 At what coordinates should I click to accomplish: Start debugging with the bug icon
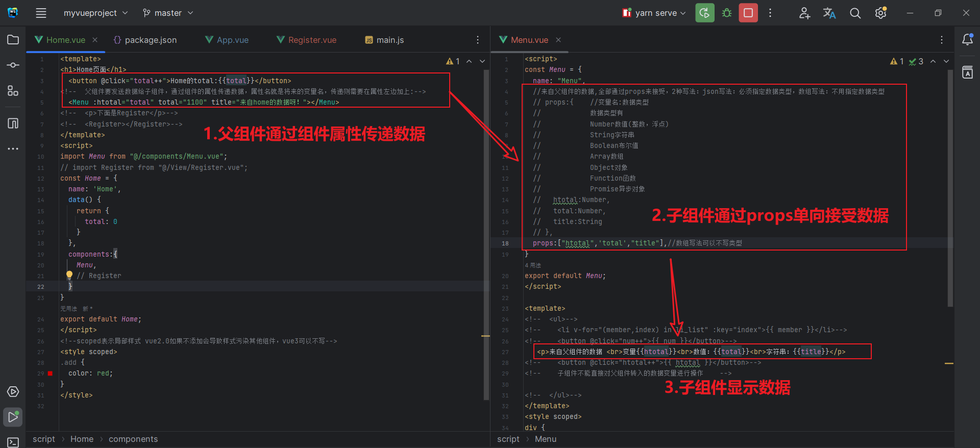coord(727,13)
